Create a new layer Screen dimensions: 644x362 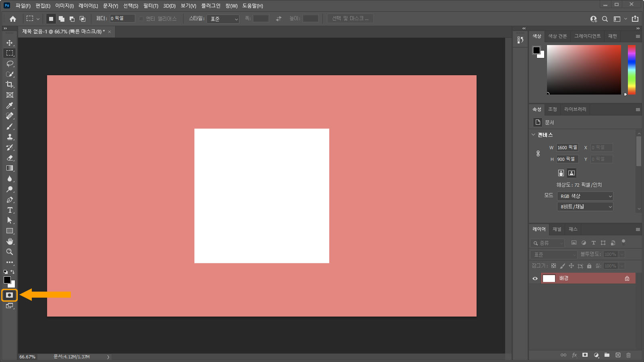618,355
